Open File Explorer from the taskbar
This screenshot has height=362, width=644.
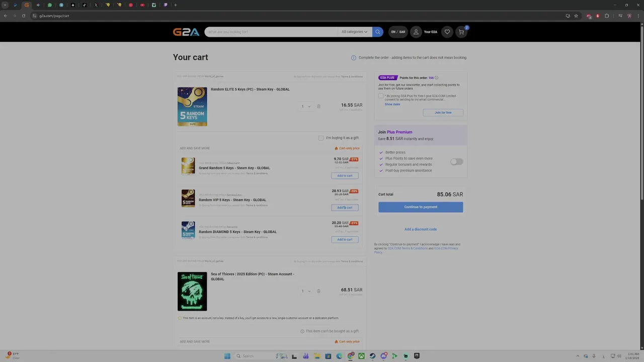pos(317,356)
